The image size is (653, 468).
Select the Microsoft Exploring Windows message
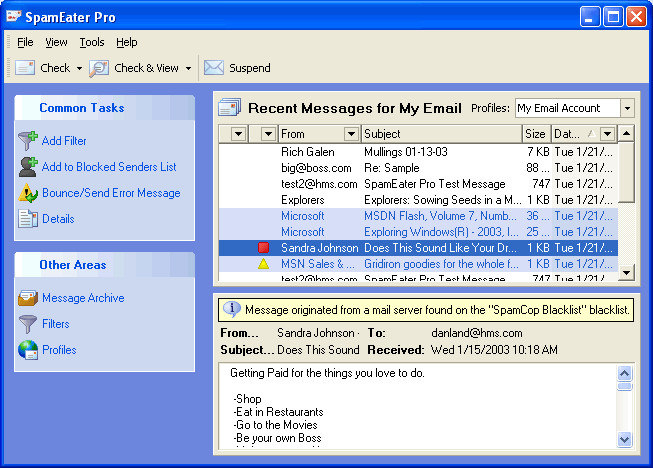[418, 232]
